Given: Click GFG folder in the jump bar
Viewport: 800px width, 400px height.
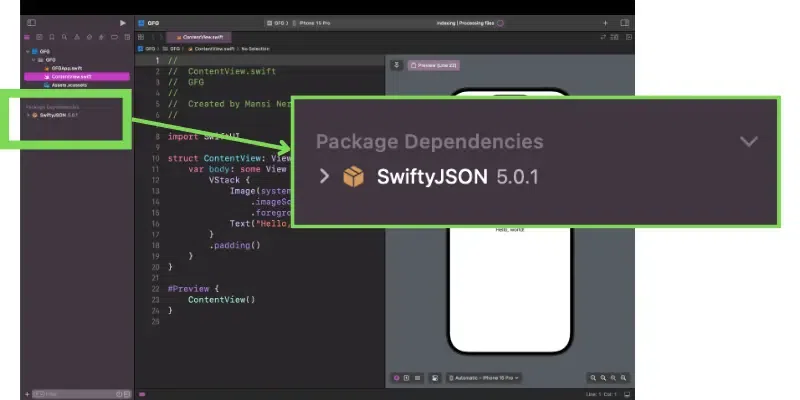Looking at the screenshot, I should click(171, 49).
